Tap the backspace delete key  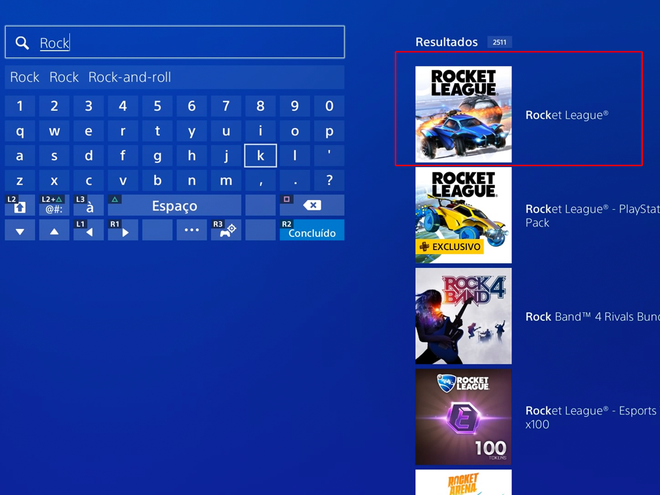(312, 205)
